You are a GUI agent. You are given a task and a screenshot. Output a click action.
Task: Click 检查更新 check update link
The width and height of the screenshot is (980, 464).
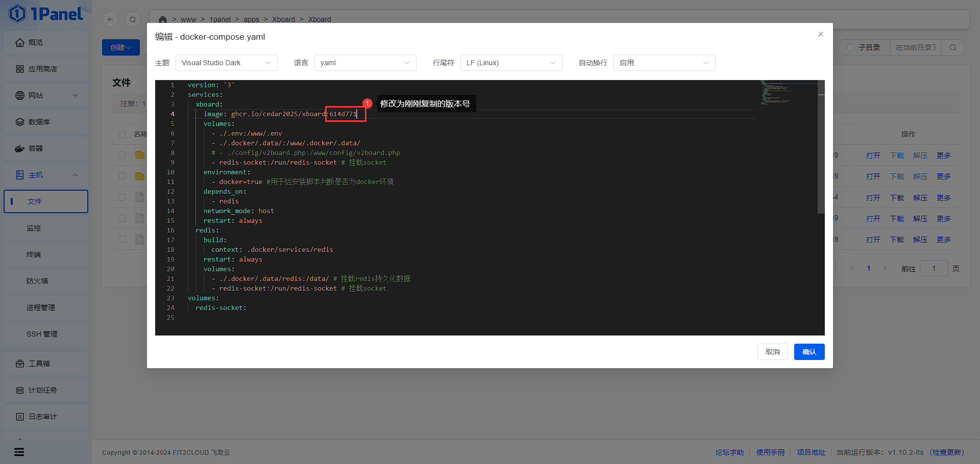947,452
